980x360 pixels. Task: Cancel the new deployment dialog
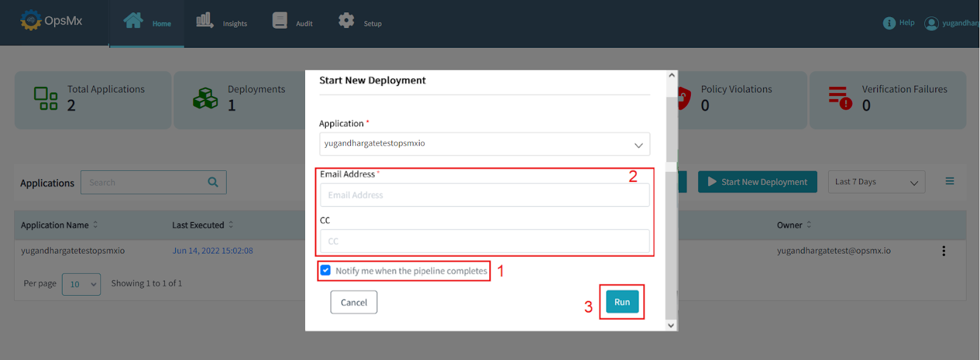(353, 302)
